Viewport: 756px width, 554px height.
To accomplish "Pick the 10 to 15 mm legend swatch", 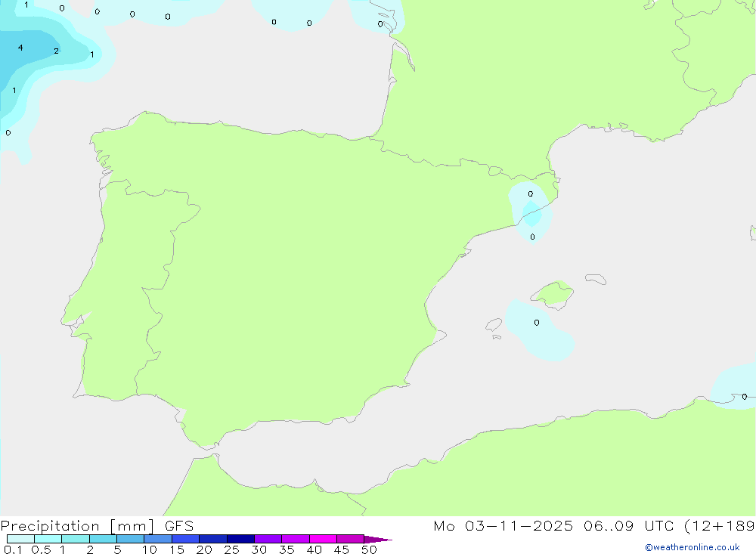I will click(158, 539).
